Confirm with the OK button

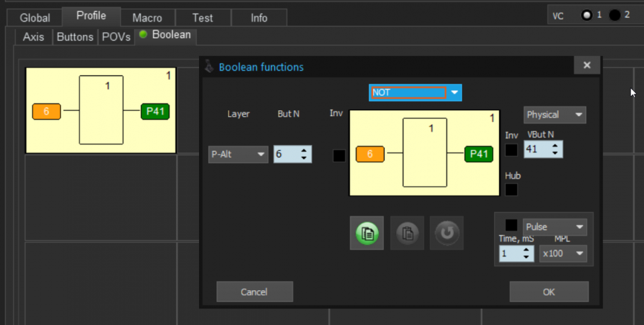click(549, 291)
